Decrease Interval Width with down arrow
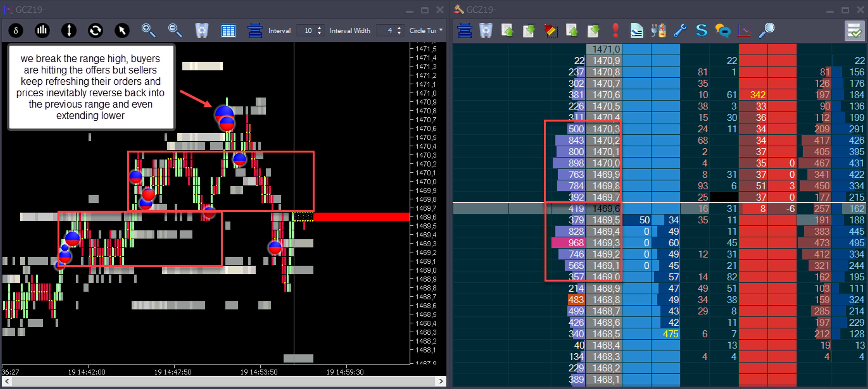 pos(399,33)
